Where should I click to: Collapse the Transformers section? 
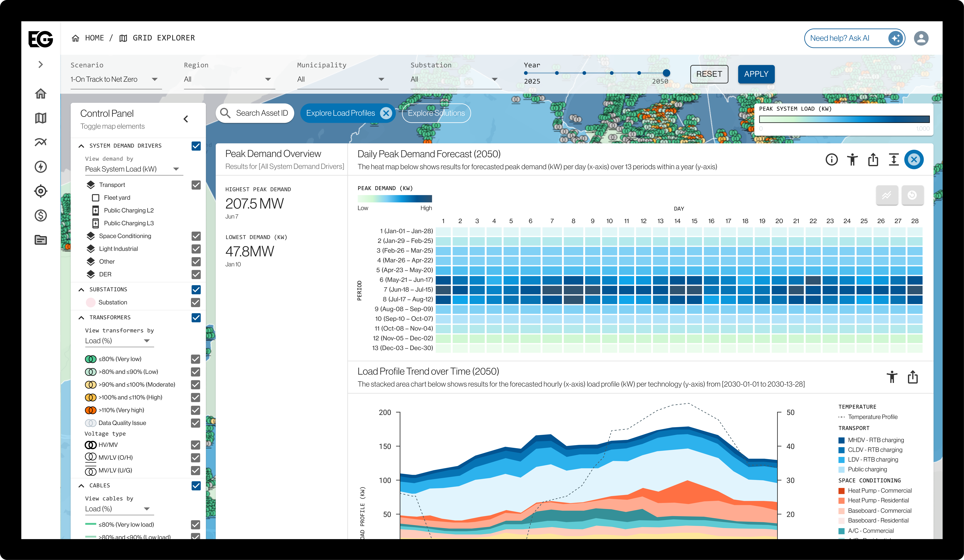coord(81,318)
